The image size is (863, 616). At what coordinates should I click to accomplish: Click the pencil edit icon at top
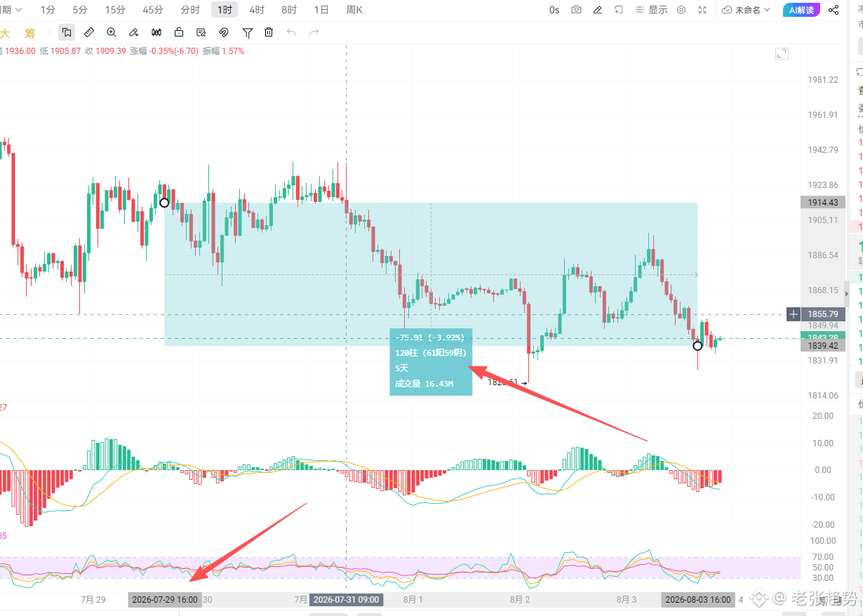tap(598, 10)
